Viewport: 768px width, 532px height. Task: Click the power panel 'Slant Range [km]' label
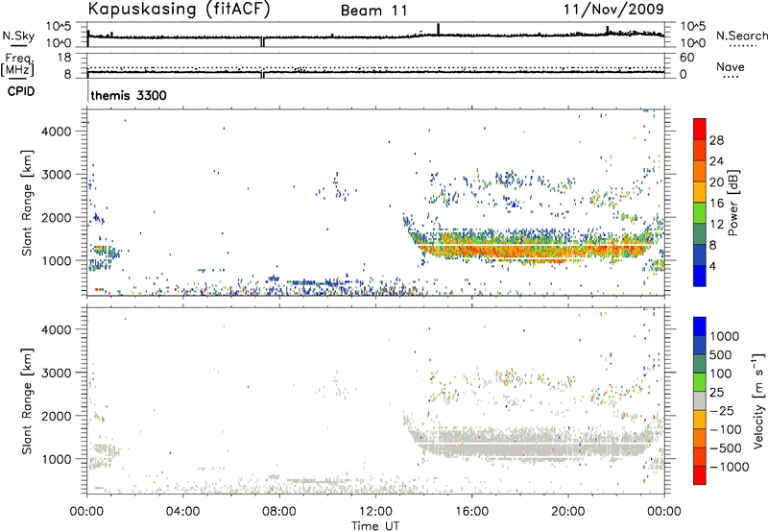[x=27, y=203]
